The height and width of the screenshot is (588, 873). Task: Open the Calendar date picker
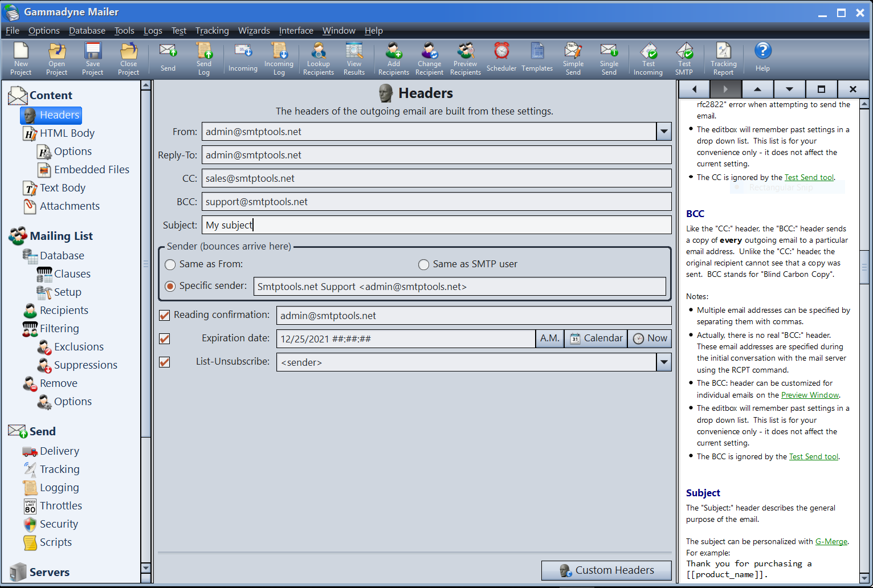coord(596,338)
